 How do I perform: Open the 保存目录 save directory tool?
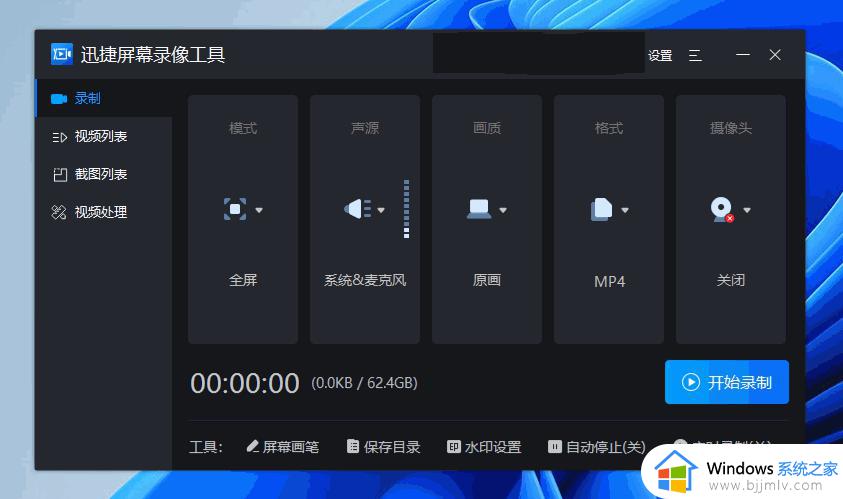[383, 447]
